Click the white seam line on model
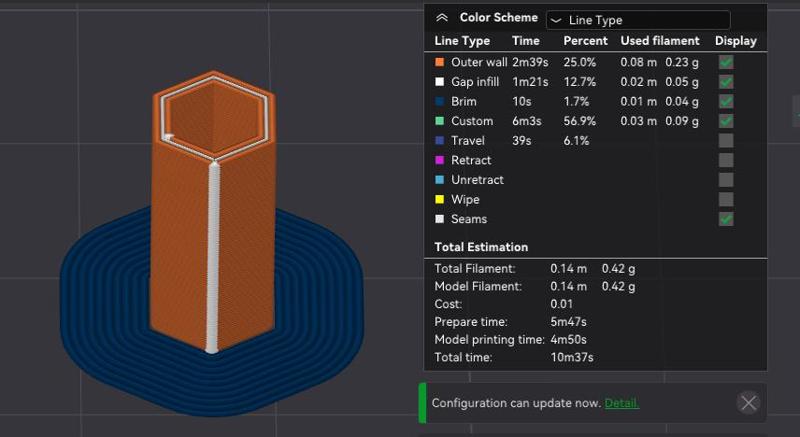This screenshot has height=437, width=800. click(x=212, y=260)
